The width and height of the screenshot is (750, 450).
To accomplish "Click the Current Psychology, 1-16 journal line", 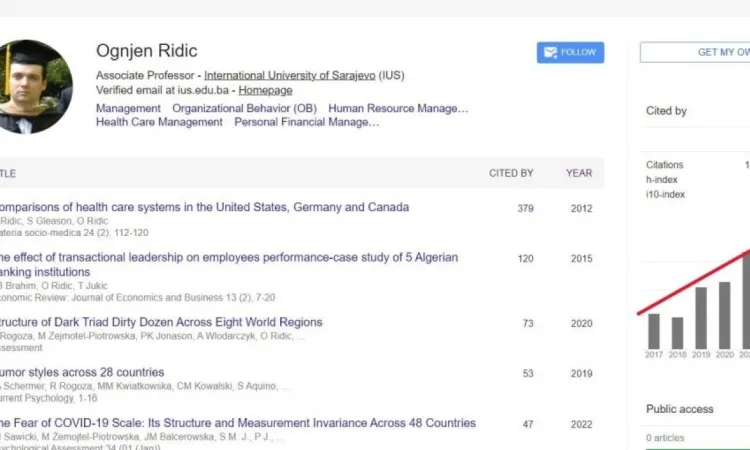I will point(48,398).
